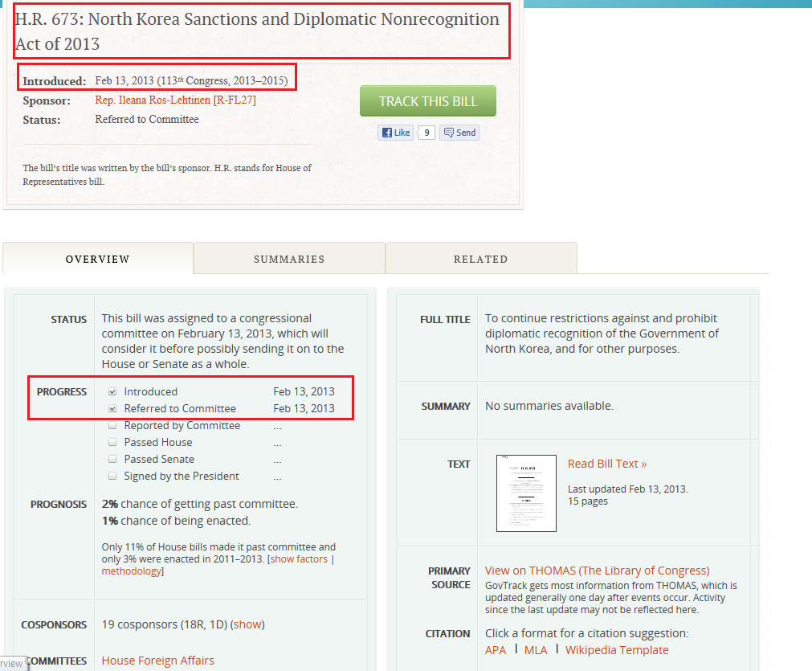Open View on THOMAS Library of Congress link
This screenshot has width=812, height=671.
click(x=597, y=571)
